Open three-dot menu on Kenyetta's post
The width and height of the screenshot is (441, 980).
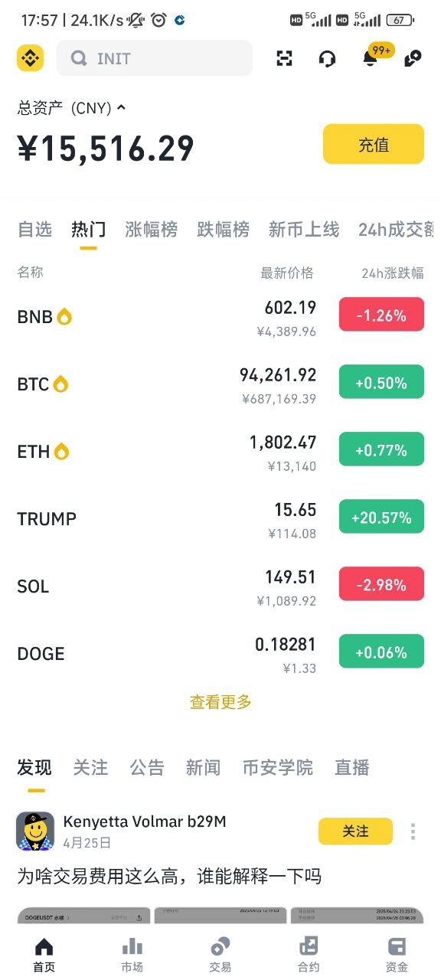tap(413, 831)
